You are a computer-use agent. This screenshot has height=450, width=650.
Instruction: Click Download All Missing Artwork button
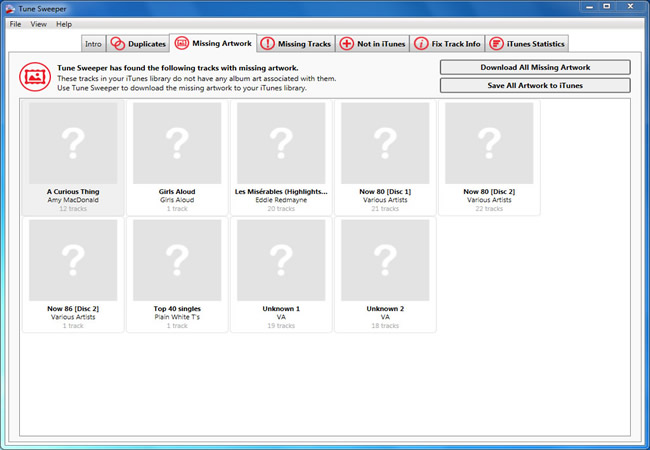[x=535, y=67]
